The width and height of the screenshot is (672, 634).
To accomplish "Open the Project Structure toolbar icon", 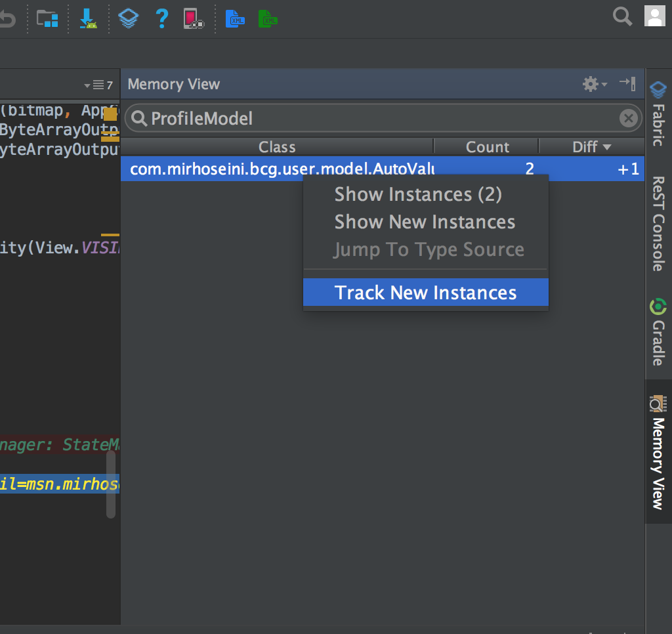I will point(47,18).
